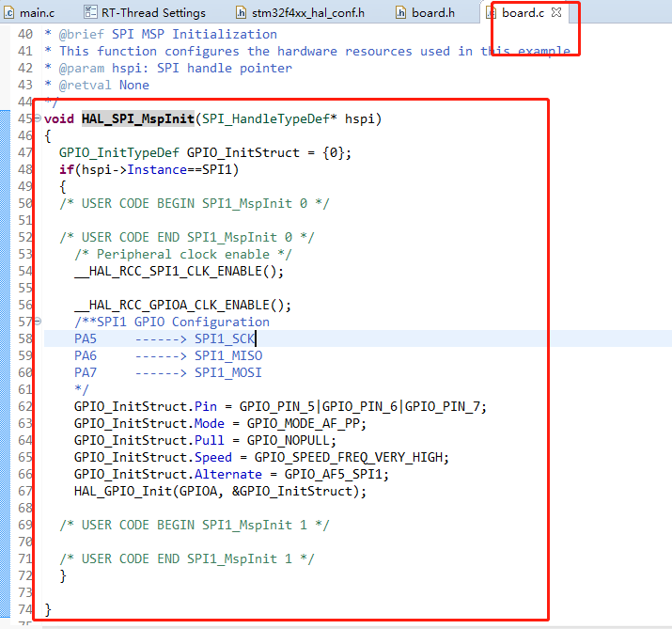Screen dimensions: 672x629
Task: Click SPI_HandleTypeDef parameter type on line 45
Action: click(266, 118)
